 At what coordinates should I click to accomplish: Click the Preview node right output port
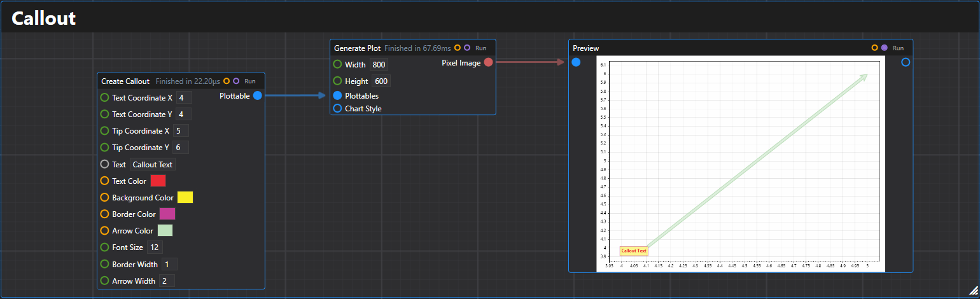coord(906,62)
